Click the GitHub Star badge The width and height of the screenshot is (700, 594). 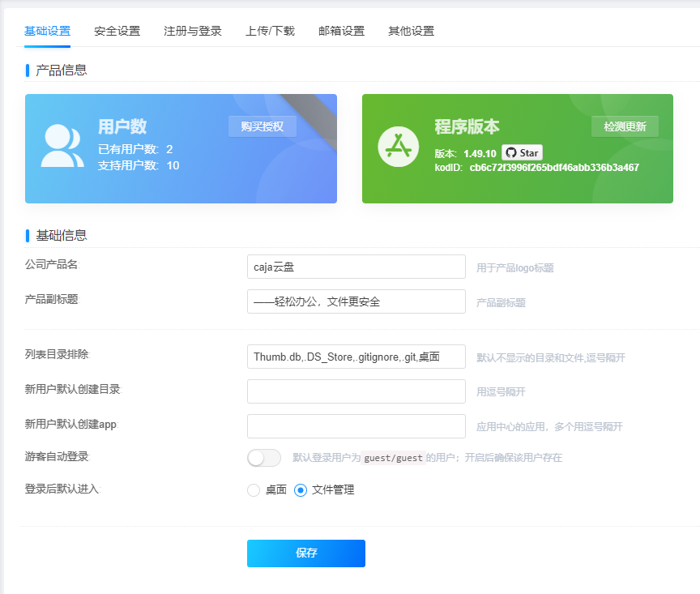pos(522,152)
